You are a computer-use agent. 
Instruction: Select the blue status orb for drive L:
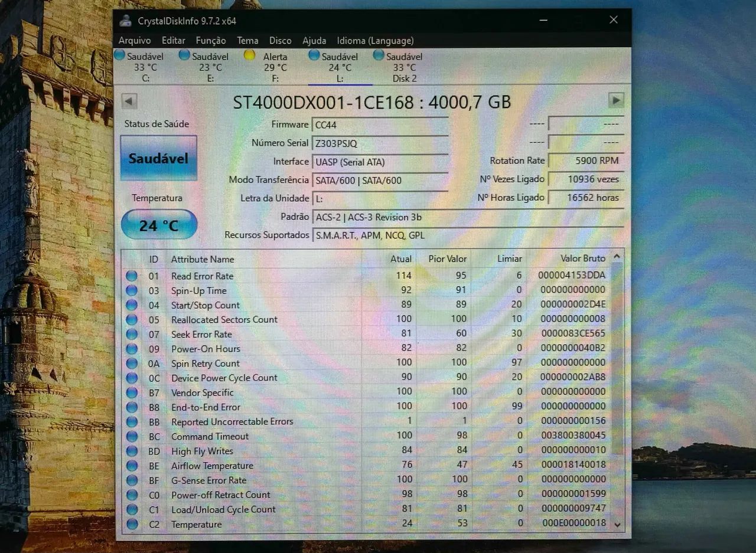pyautogui.click(x=314, y=55)
